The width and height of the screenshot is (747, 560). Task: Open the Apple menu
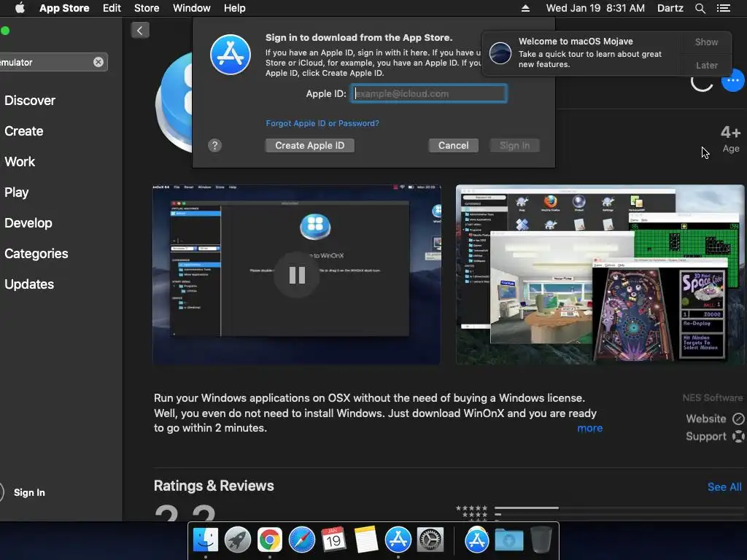coord(20,8)
